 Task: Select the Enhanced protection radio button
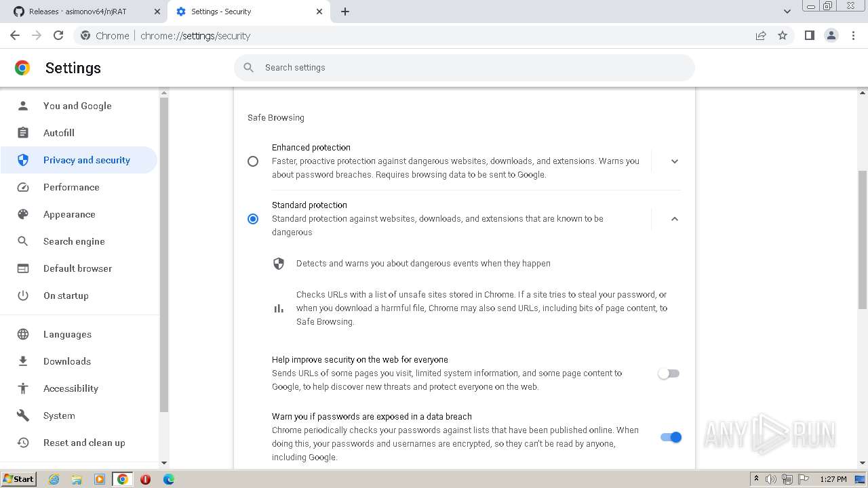253,161
